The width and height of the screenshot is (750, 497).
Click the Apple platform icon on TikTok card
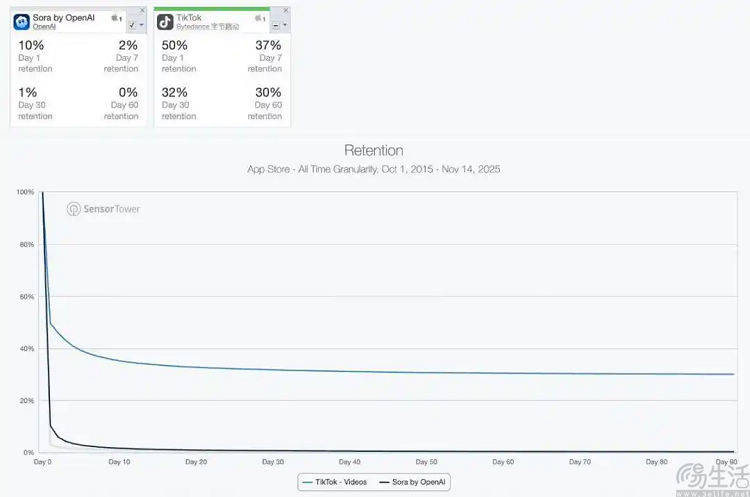(259, 18)
